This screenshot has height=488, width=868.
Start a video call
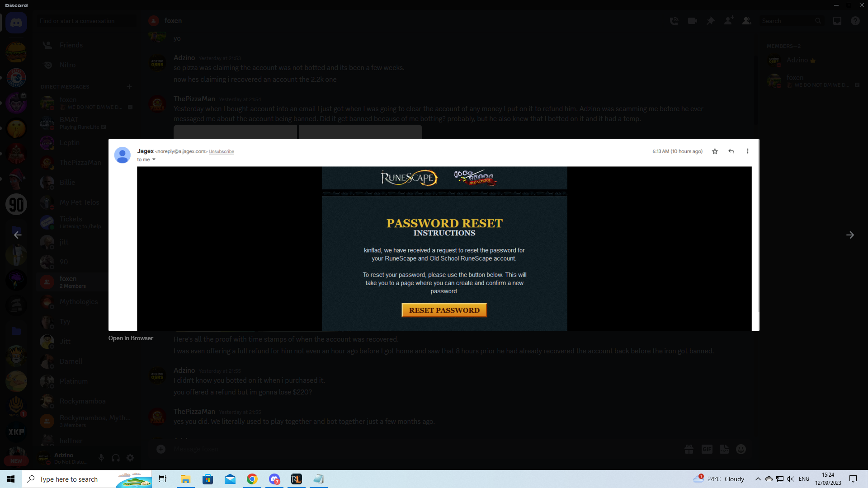tap(692, 21)
